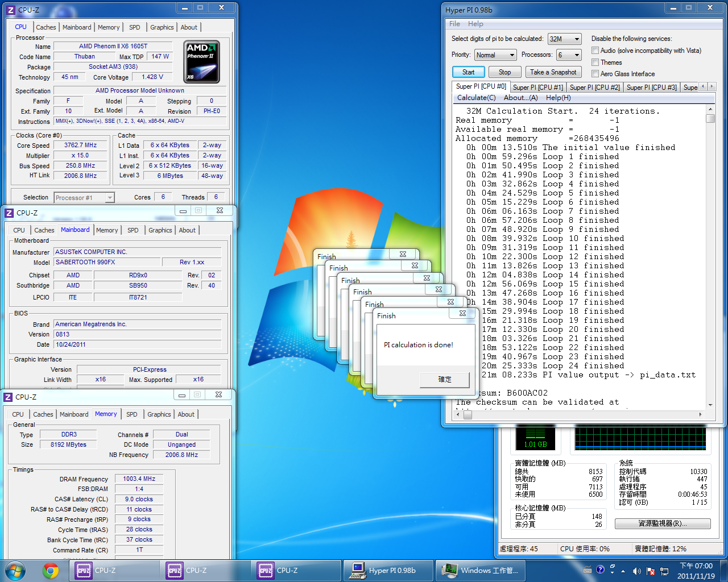Toggle the Aero Glass Interface checkbox

coord(595,74)
